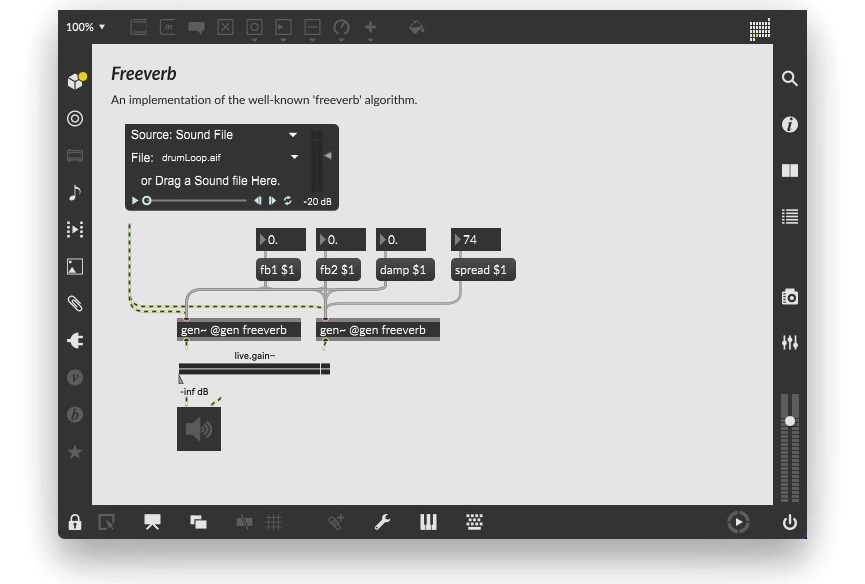Add a dial object from top toolbar
The width and height of the screenshot is (865, 584).
click(x=341, y=27)
